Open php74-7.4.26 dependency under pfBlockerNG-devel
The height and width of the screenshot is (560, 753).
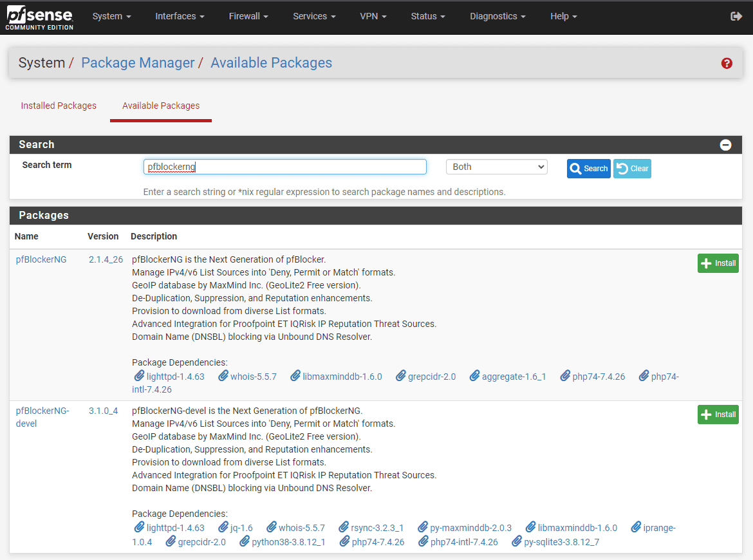(372, 542)
